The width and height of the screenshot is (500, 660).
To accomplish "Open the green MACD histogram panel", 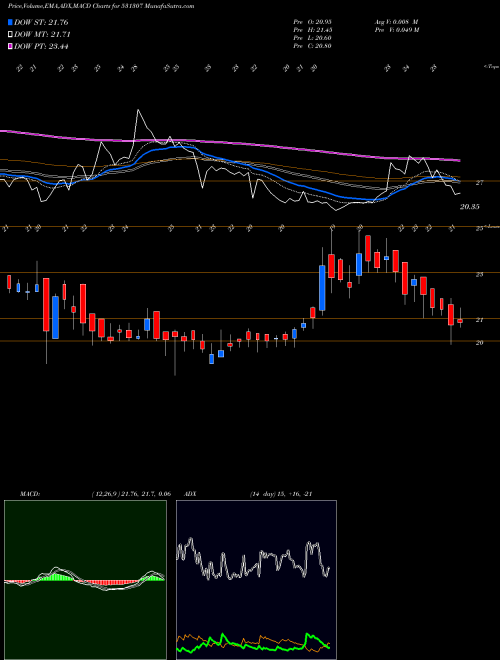I will point(85,580).
